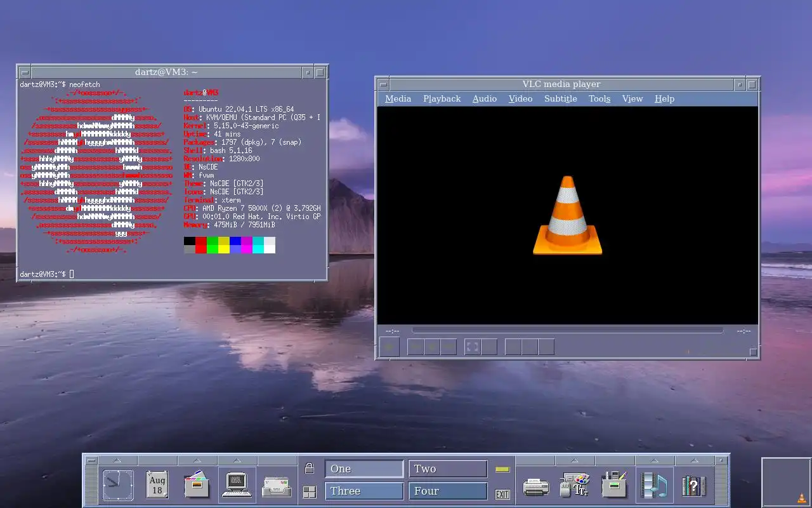Open the VLC Help menu

(665, 98)
